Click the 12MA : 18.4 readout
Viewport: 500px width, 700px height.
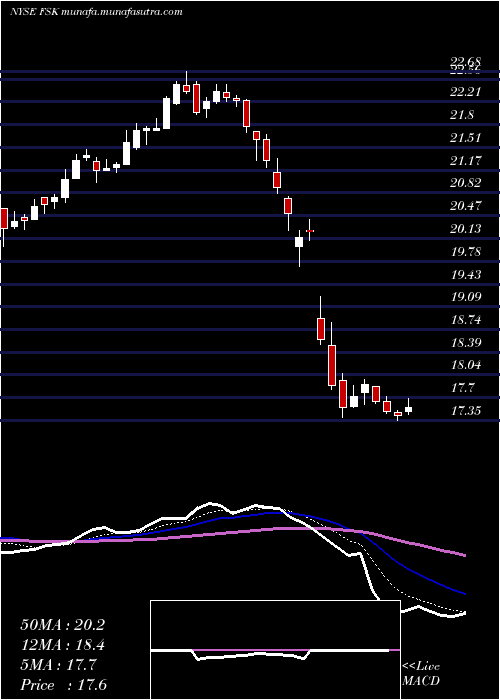[x=62, y=645]
